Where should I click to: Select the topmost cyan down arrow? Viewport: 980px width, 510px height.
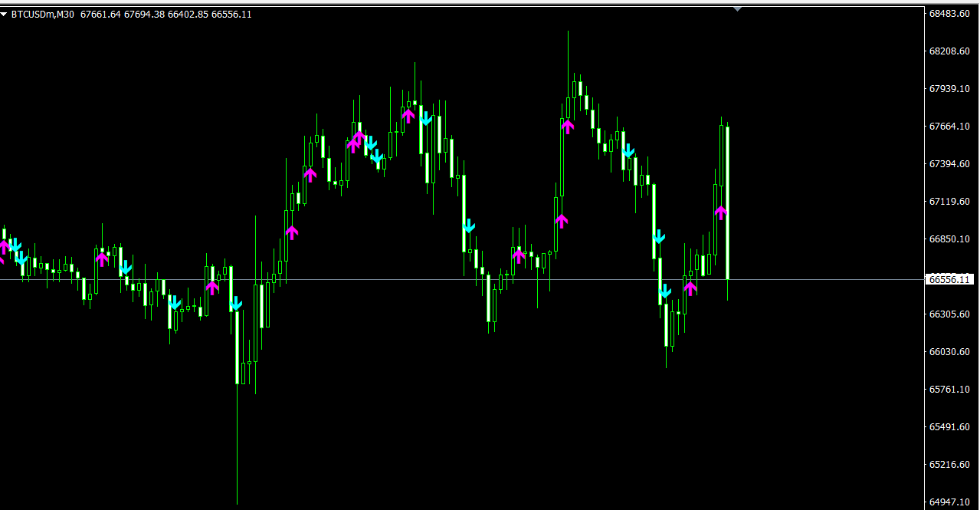pos(426,119)
